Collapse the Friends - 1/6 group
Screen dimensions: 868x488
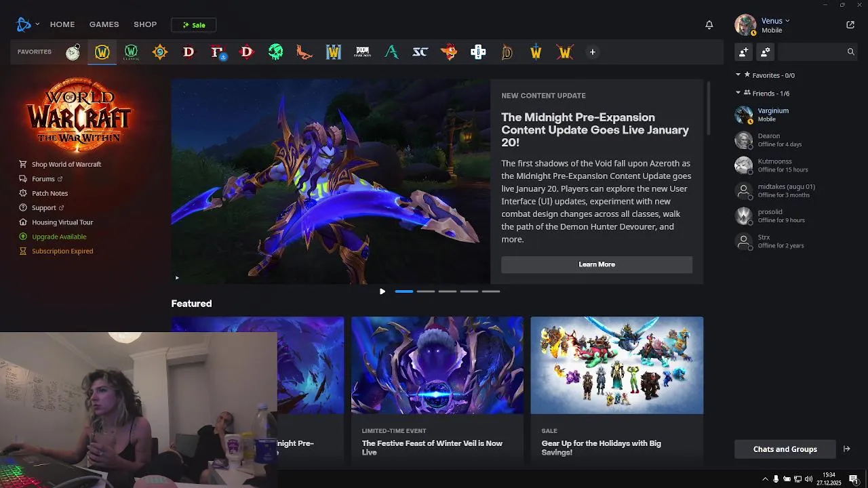(738, 93)
